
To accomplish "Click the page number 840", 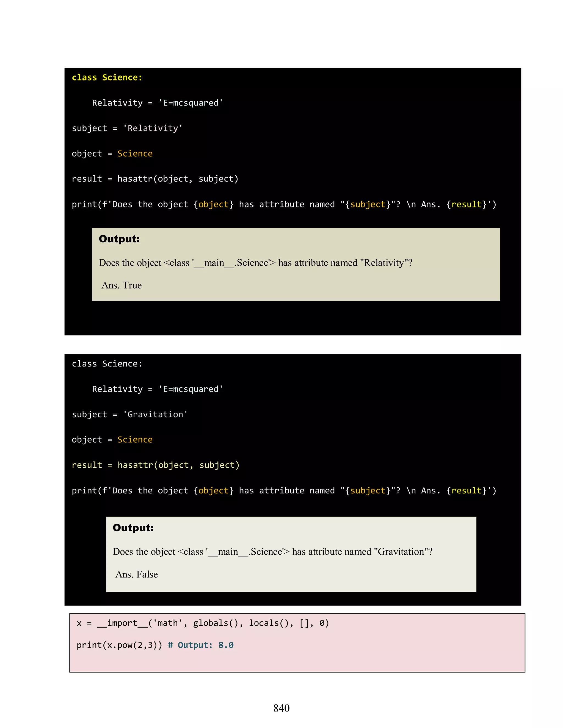I will tap(281, 708).
